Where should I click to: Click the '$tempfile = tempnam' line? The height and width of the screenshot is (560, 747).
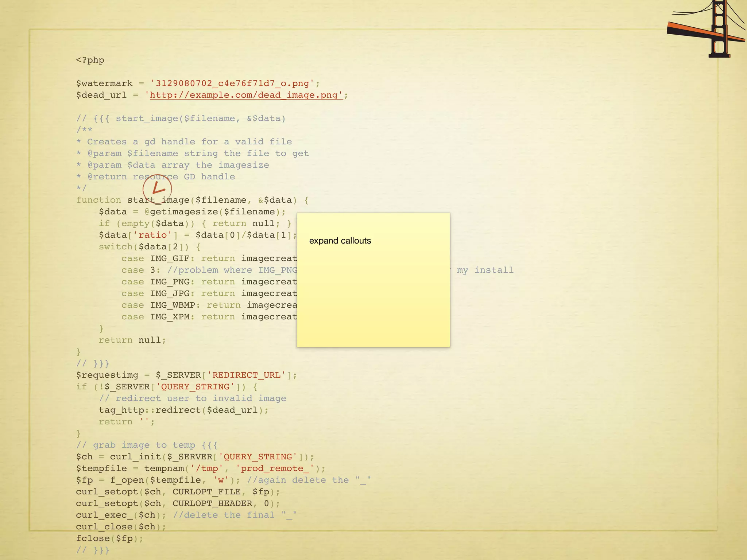coord(201,468)
